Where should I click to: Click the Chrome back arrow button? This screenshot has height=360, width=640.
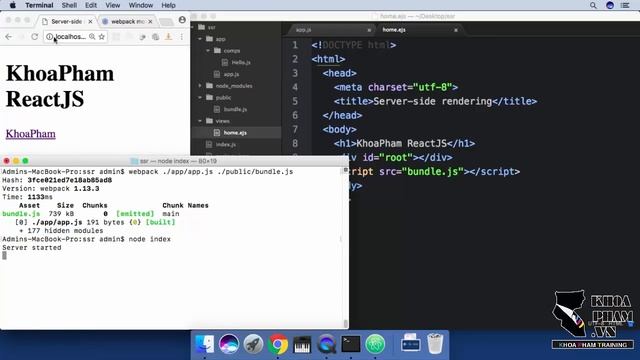point(9,37)
